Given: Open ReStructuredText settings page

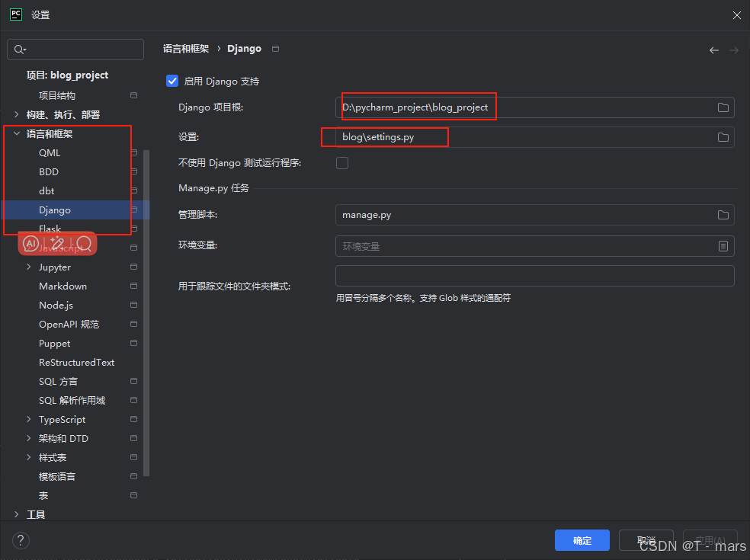Looking at the screenshot, I should (76, 363).
